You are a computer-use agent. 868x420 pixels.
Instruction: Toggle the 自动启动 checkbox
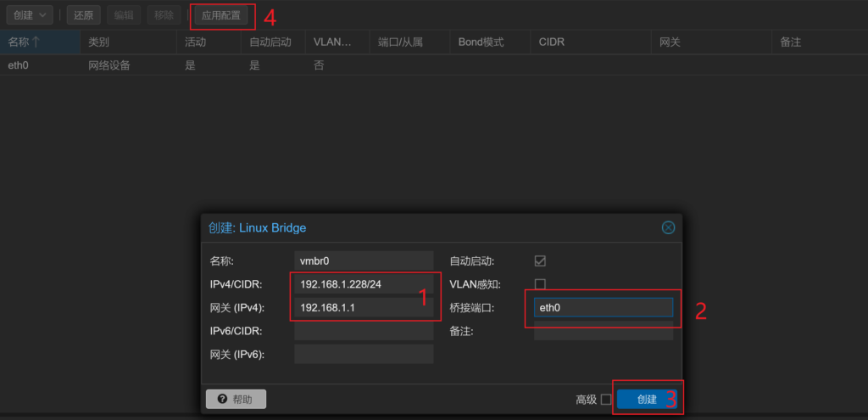click(540, 261)
